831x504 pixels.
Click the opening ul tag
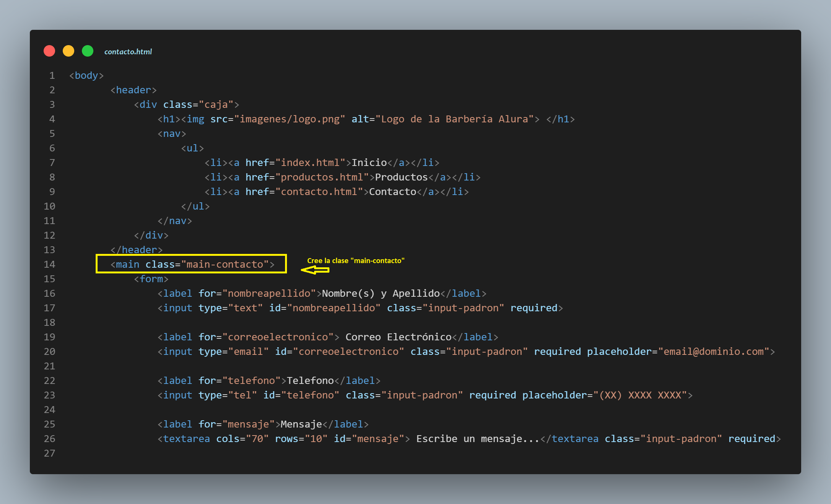[x=192, y=148]
